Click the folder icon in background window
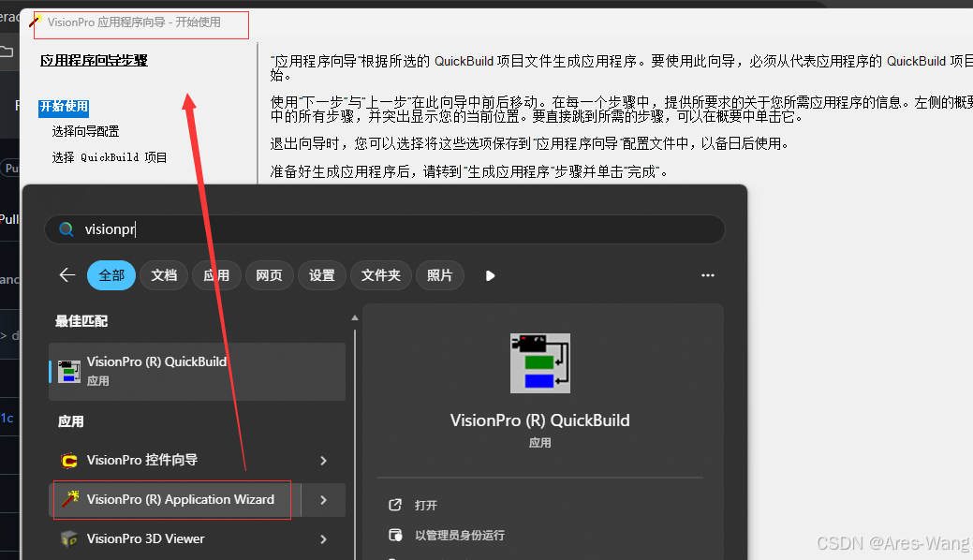The width and height of the screenshot is (973, 560). point(7,51)
